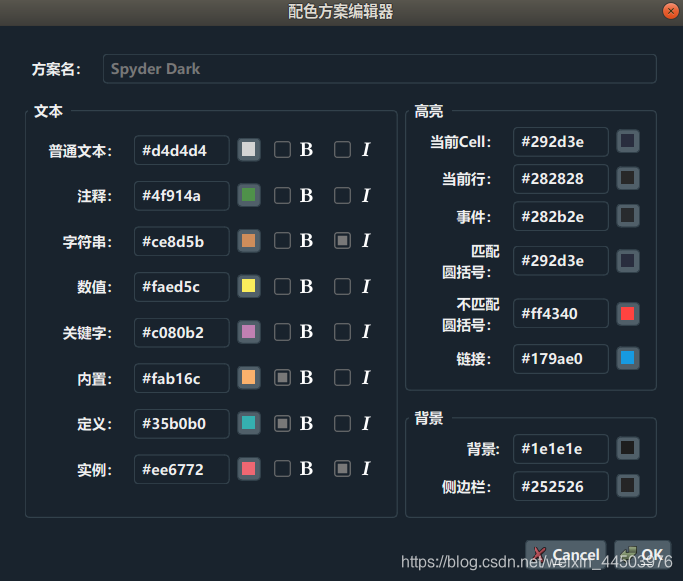Open color picker for 数值 yellow swatch
683x581 pixels.
(x=249, y=286)
